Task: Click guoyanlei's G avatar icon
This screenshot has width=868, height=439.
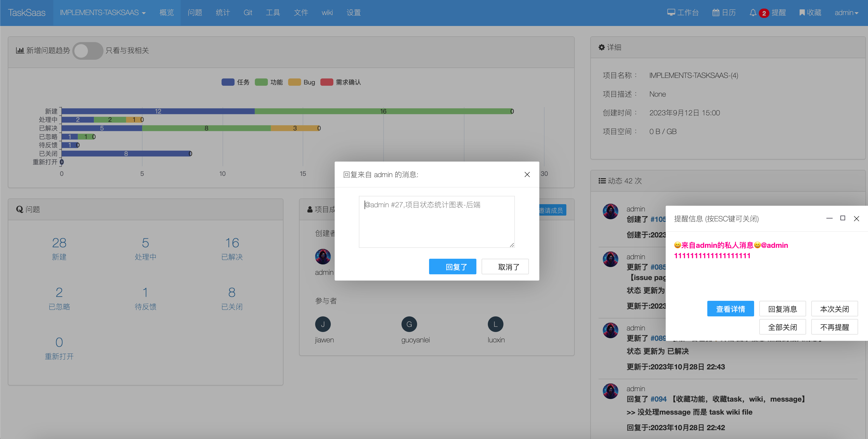Action: (x=409, y=324)
